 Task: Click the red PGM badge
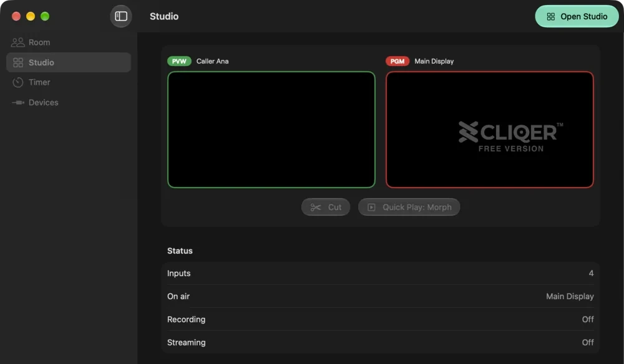[x=397, y=61]
